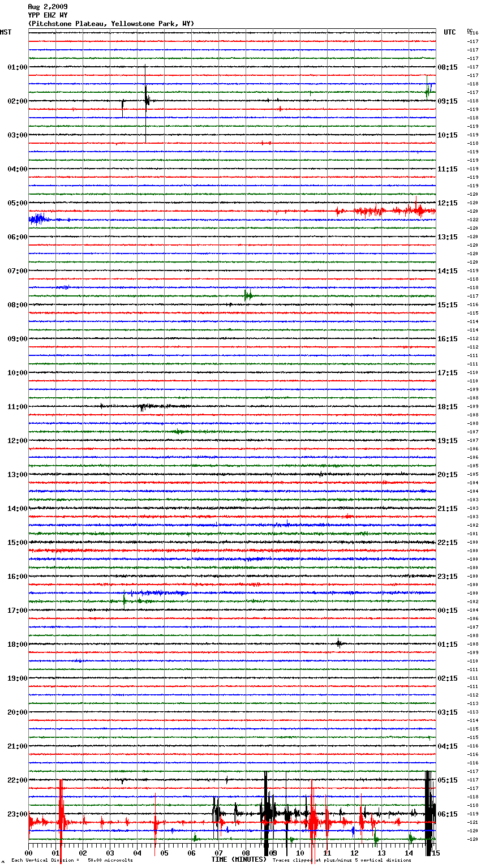
Task: Click minute 07 on the bottom axis
Action: pyautogui.click(x=219, y=853)
